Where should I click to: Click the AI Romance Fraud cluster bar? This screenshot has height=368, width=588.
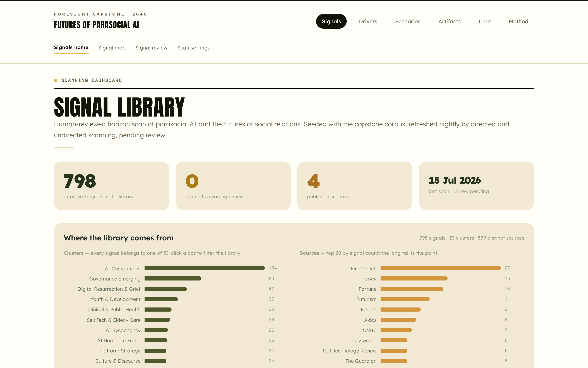pos(156,340)
